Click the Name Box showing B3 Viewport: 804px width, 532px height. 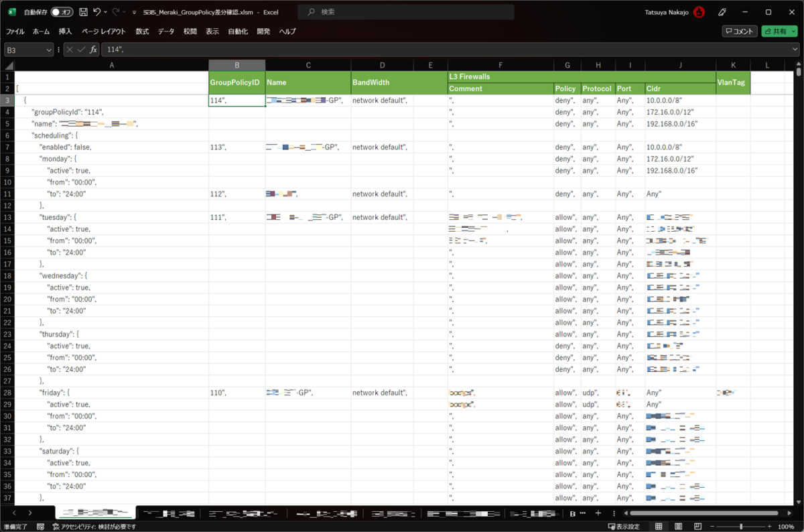(x=24, y=50)
